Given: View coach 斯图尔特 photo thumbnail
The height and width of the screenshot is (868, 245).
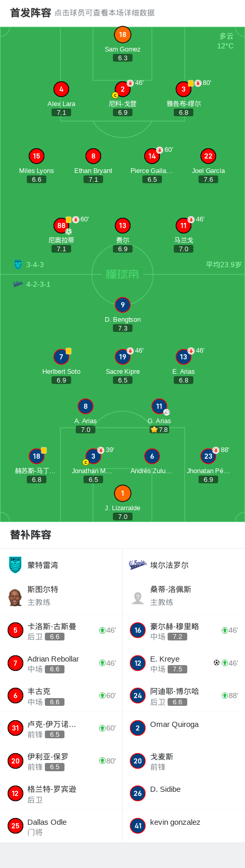Looking at the screenshot, I should 15,597.
